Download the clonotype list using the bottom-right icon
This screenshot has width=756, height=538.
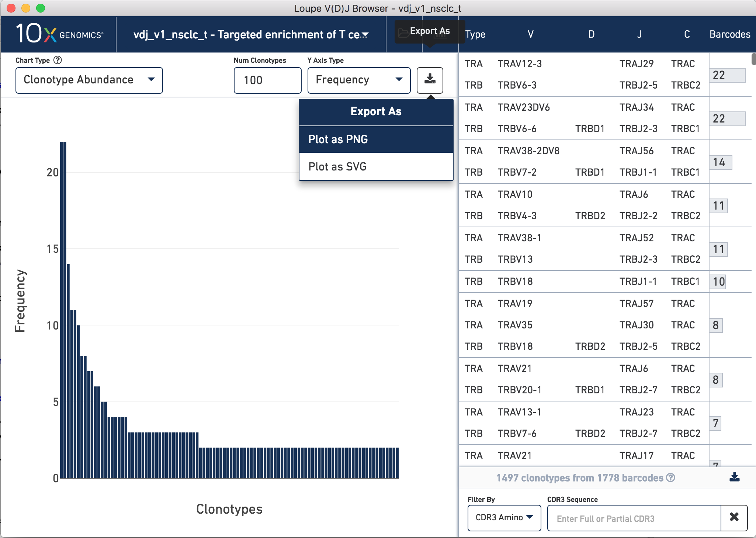pos(734,477)
